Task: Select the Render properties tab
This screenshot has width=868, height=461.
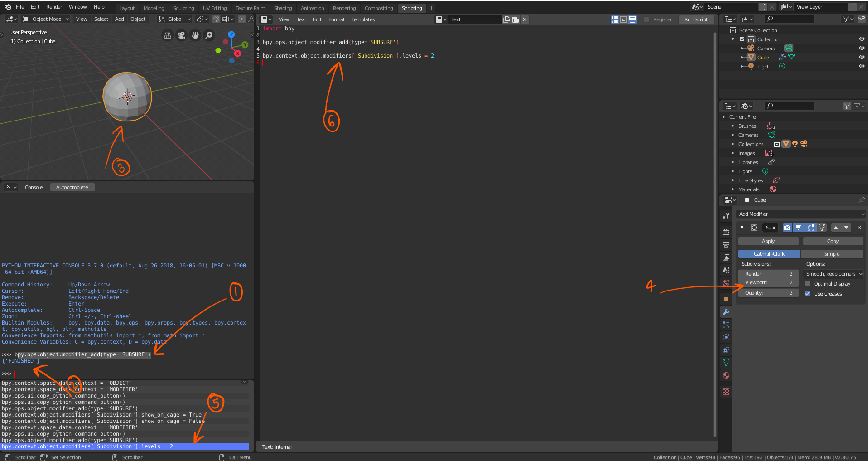Action: click(x=726, y=231)
